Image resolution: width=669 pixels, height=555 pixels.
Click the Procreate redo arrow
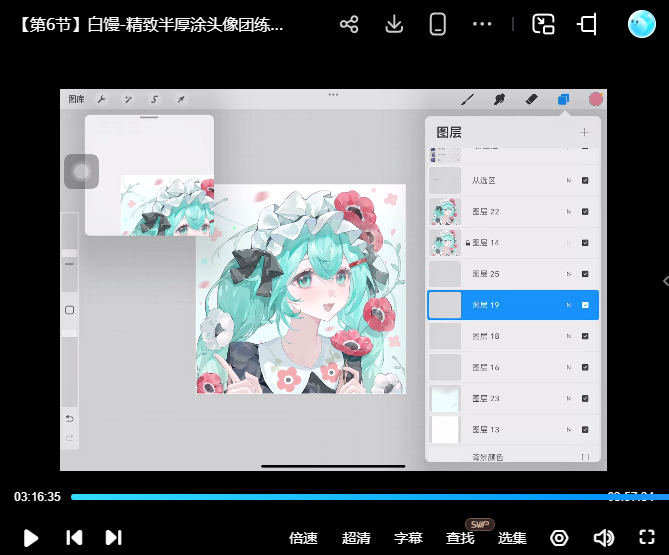point(70,438)
